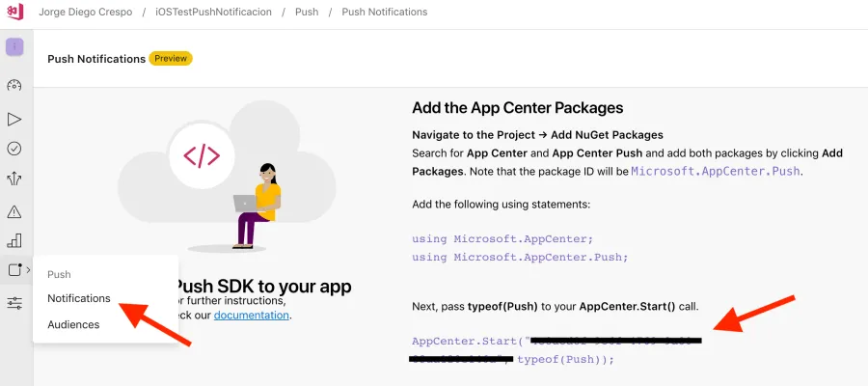Screen dimensions: 868x386
Task: Open the documentation link
Action: pyautogui.click(x=252, y=316)
